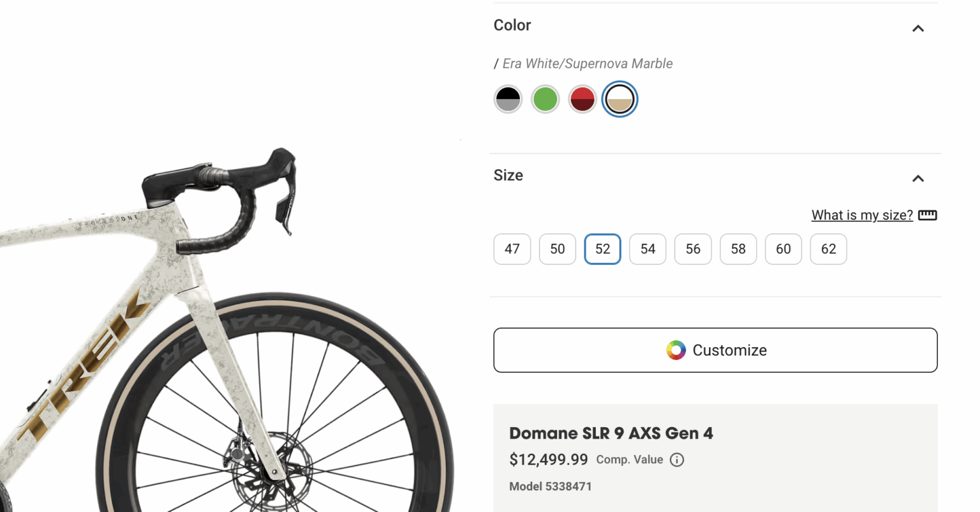
Task: Click the Customize button
Action: coord(715,350)
